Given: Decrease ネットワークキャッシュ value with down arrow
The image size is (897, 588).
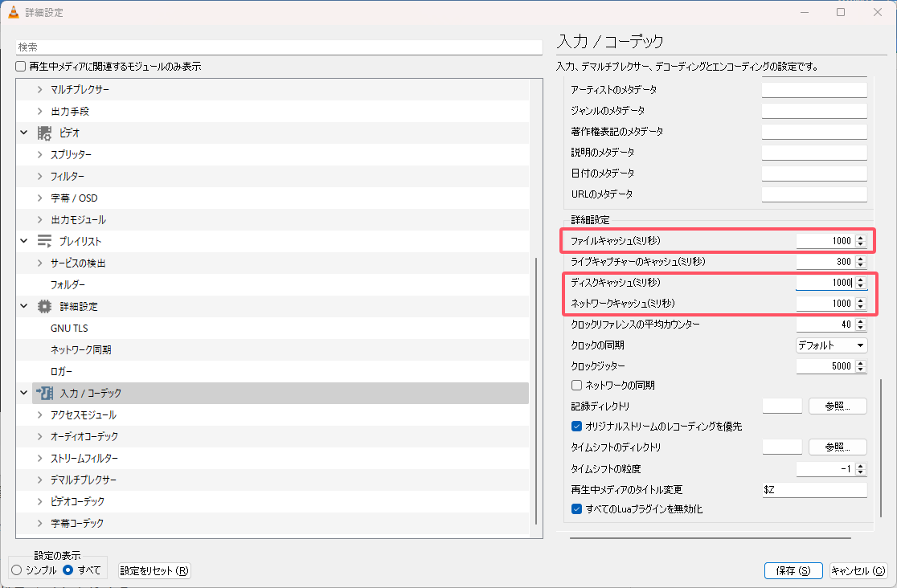Looking at the screenshot, I should coord(861,307).
